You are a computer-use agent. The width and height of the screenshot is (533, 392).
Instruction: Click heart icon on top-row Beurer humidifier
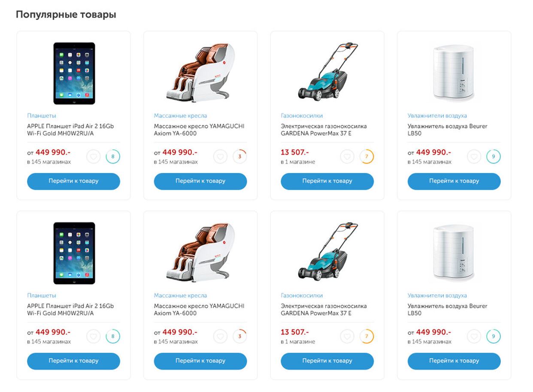(x=474, y=157)
